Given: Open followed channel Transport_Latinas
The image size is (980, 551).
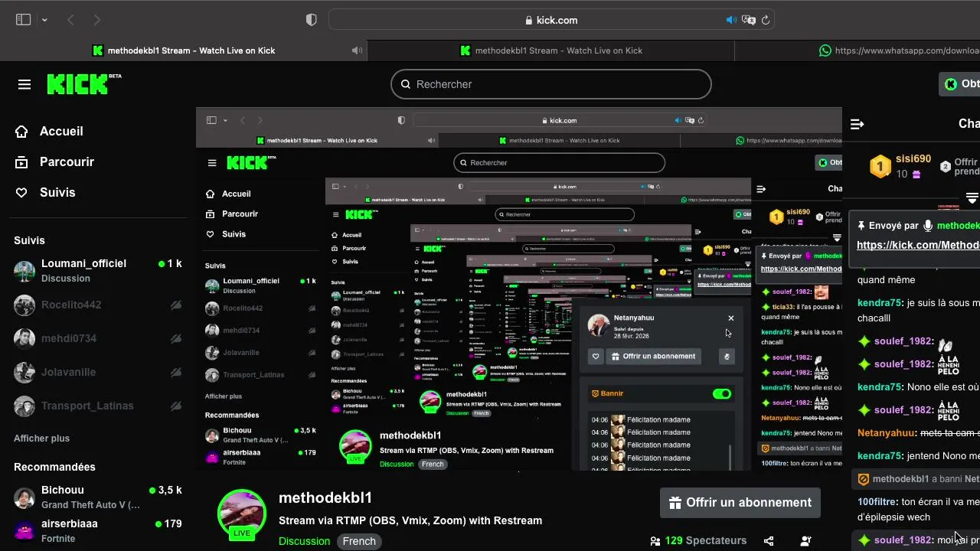Looking at the screenshot, I should [x=98, y=406].
